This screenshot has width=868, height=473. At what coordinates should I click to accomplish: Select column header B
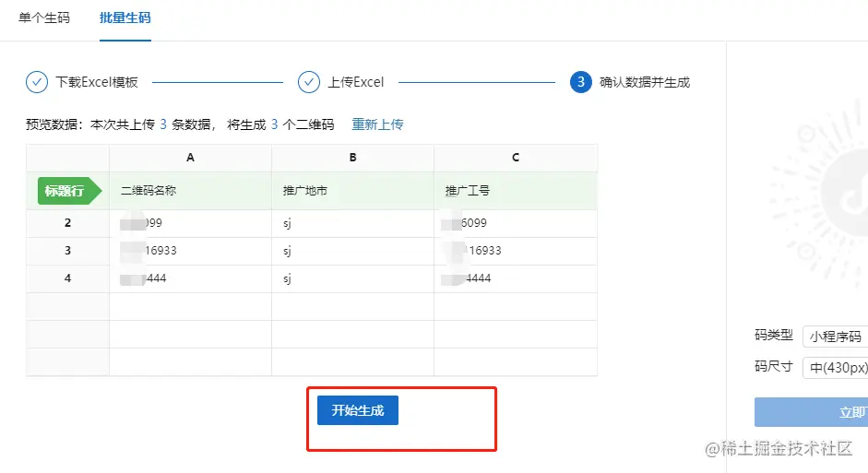[352, 158]
